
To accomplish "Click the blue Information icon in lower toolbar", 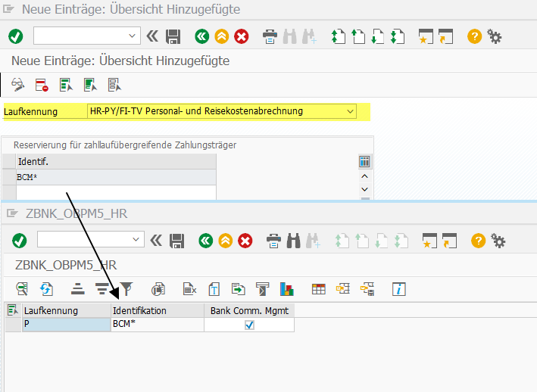I will 398,288.
